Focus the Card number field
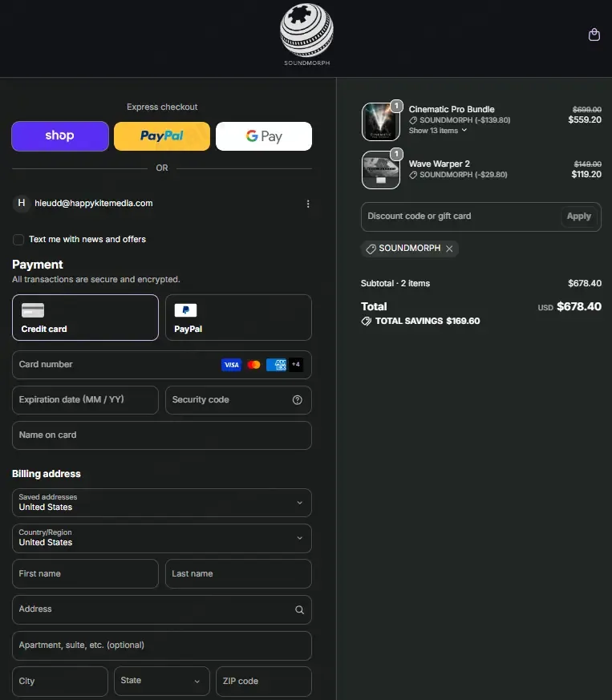 tap(162, 365)
